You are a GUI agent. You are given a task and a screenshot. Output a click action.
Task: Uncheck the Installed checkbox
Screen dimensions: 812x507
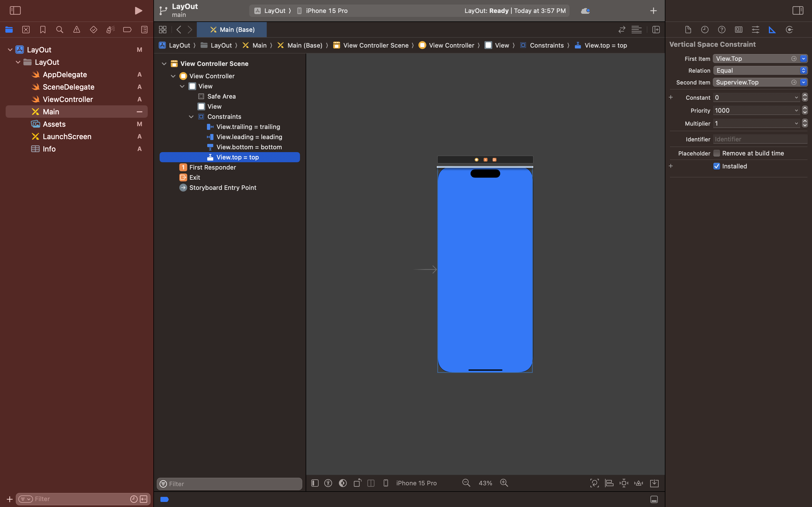pos(716,166)
